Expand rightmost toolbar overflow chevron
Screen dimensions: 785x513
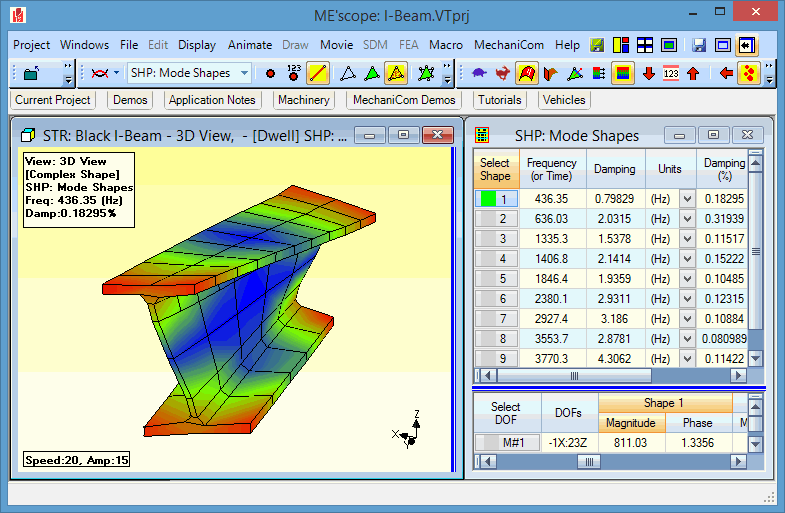[769, 74]
